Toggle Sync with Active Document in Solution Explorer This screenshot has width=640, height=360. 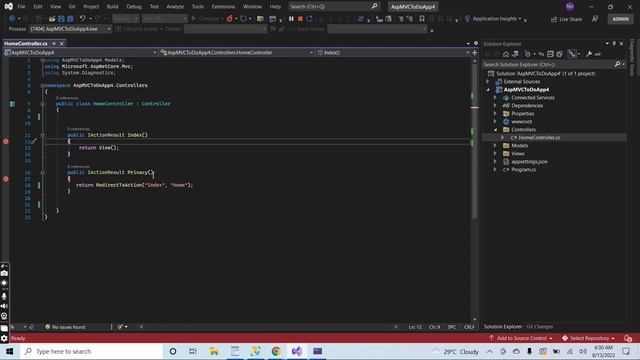point(541,54)
